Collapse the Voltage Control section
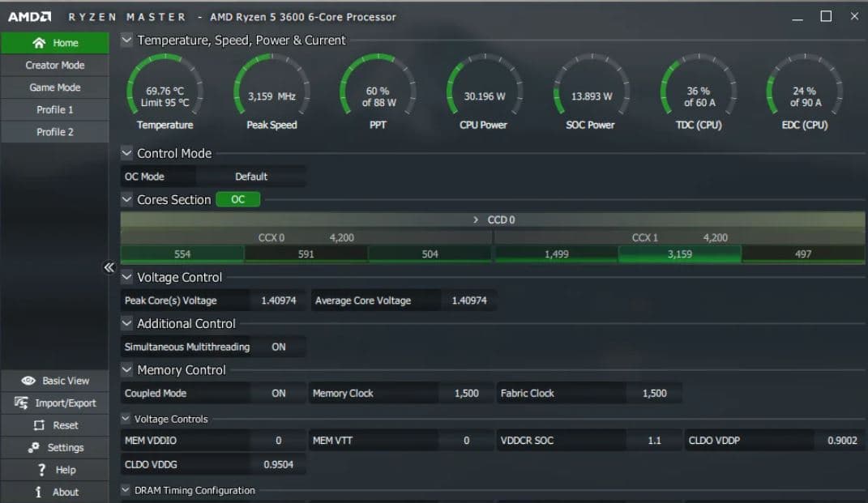Image resolution: width=868 pixels, height=503 pixels. [x=126, y=277]
